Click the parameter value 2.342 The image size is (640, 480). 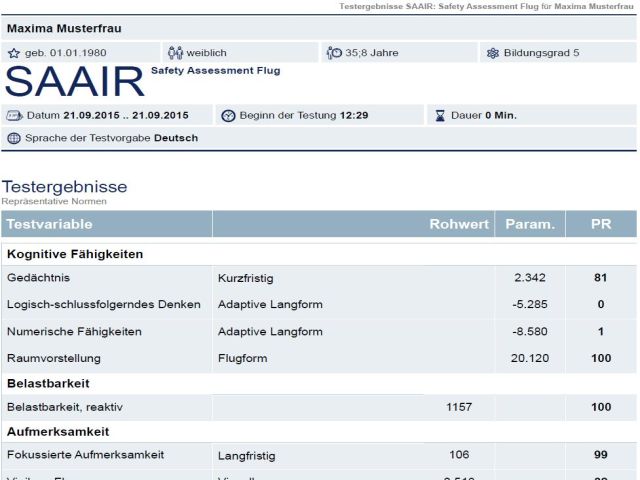pyautogui.click(x=530, y=278)
